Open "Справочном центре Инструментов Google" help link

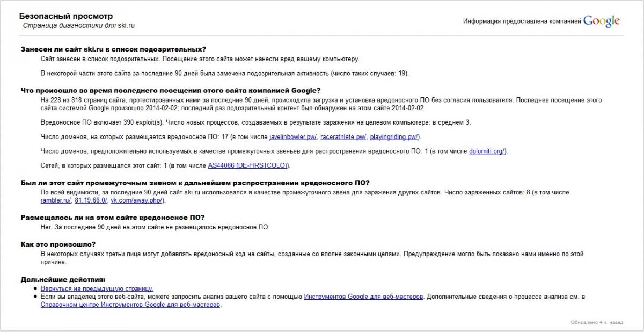point(130,305)
